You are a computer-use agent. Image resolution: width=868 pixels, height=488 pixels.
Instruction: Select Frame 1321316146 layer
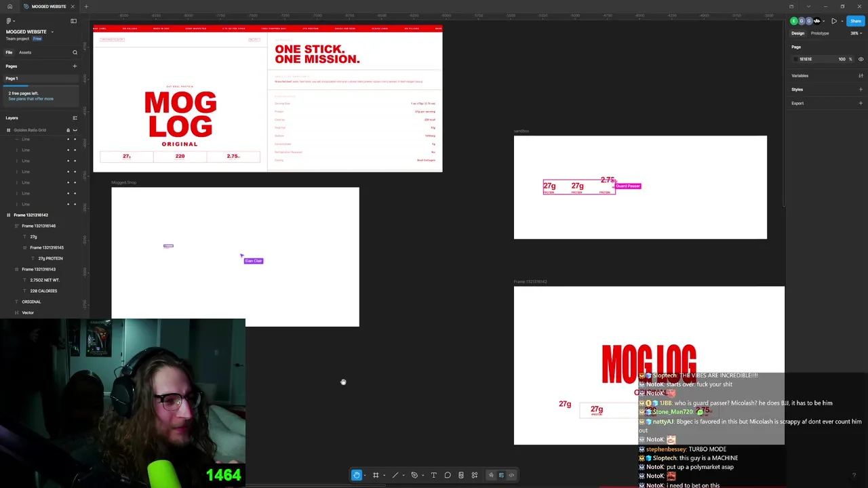pos(39,226)
